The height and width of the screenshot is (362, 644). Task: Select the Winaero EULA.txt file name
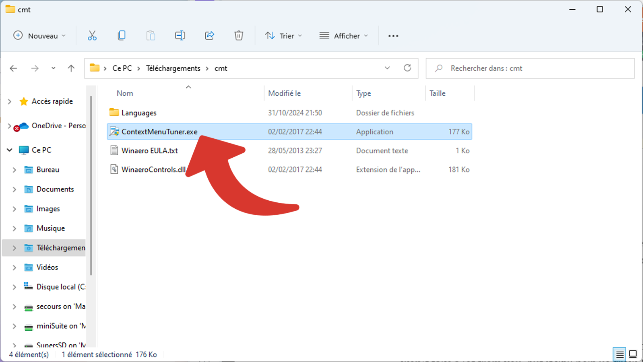pos(150,150)
